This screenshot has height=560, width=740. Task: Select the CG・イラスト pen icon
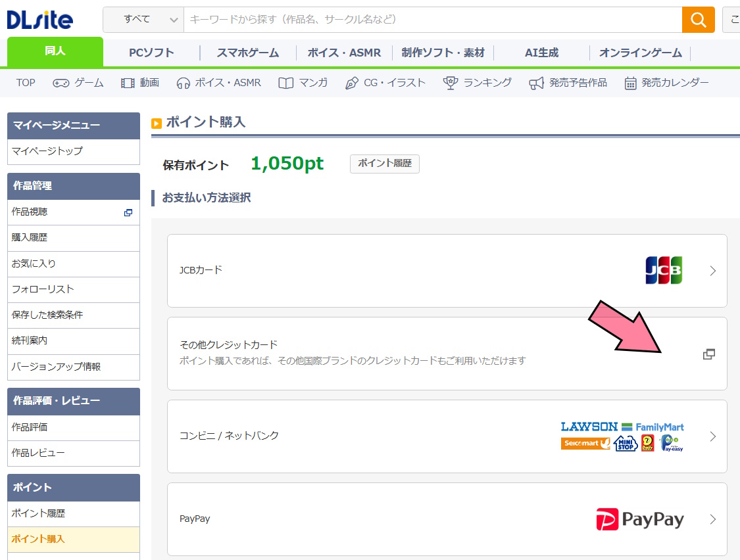[x=351, y=82]
